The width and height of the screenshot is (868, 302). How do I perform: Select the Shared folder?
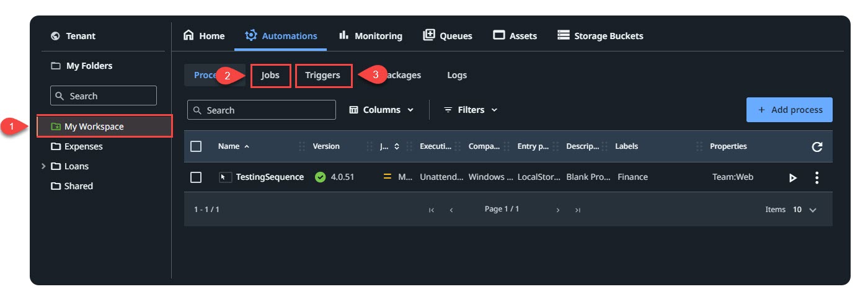[72, 186]
